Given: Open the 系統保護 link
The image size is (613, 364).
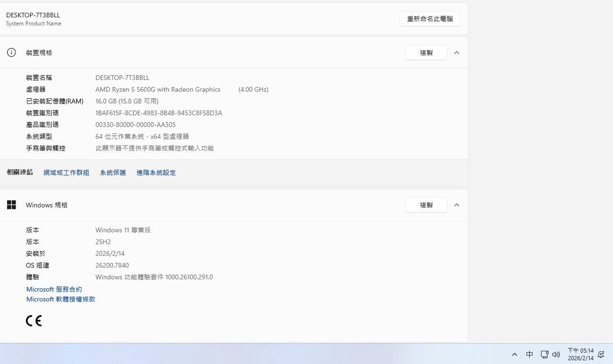Looking at the screenshot, I should point(113,173).
